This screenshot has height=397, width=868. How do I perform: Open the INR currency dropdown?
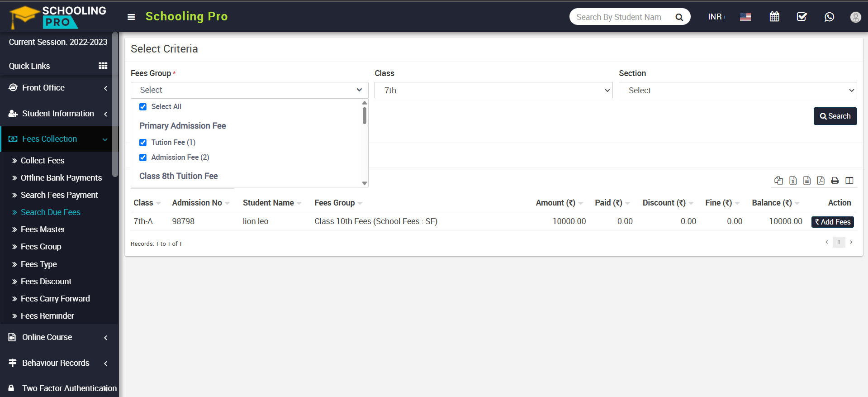pos(716,17)
